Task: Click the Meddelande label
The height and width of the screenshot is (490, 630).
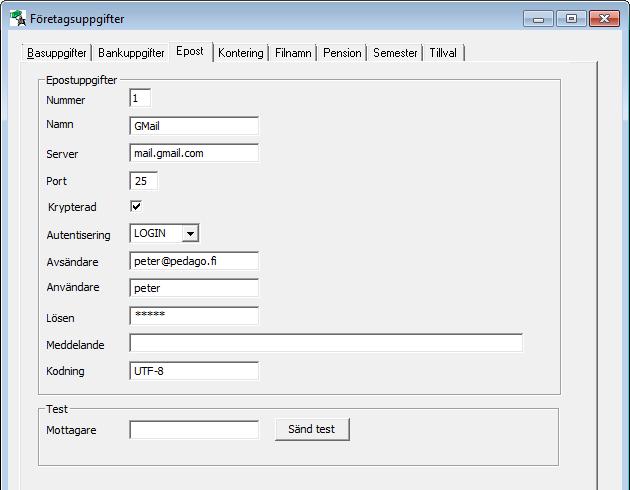Action: 75,345
